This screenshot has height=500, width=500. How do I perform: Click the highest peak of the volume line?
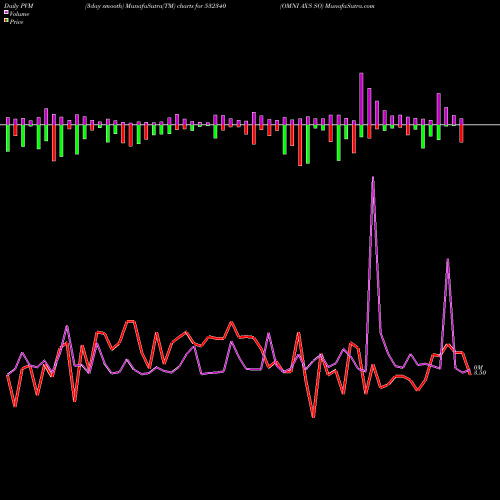[x=373, y=178]
